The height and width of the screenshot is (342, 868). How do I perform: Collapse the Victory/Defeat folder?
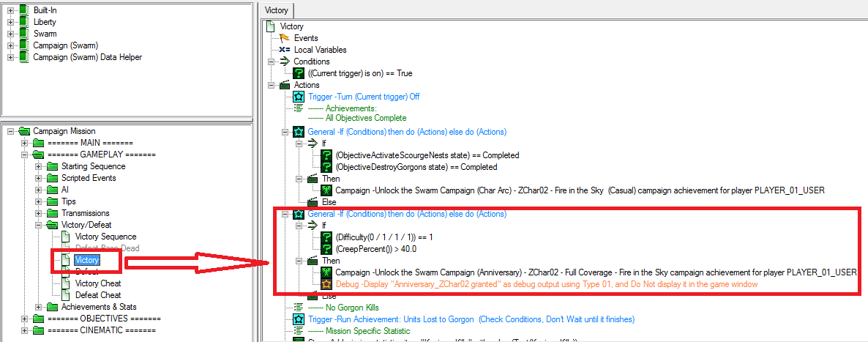click(x=38, y=225)
